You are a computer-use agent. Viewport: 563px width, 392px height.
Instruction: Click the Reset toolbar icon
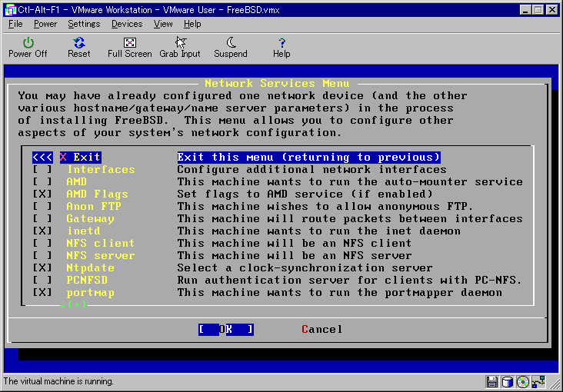click(x=79, y=47)
